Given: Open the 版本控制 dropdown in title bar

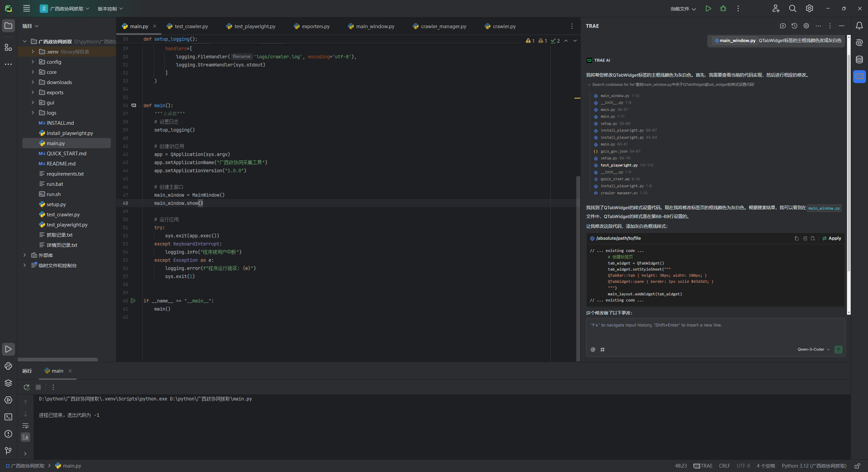Looking at the screenshot, I should [110, 8].
